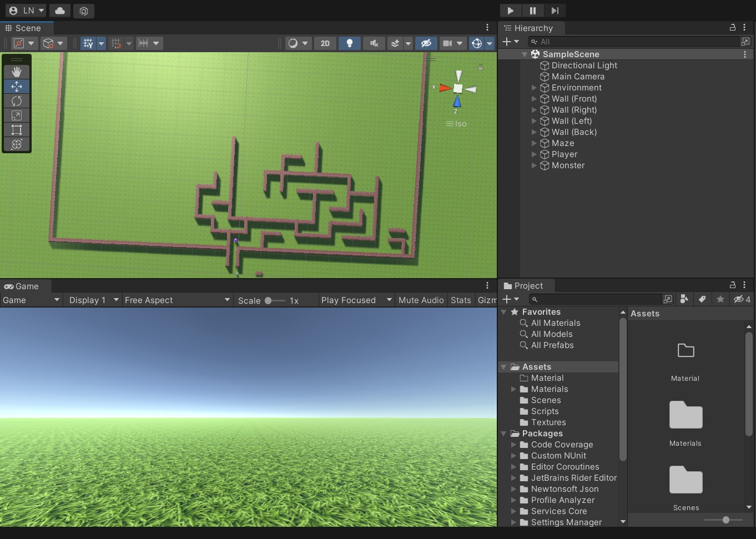Open the Unity Cloud icon
This screenshot has height=539, width=756.
pyautogui.click(x=60, y=11)
